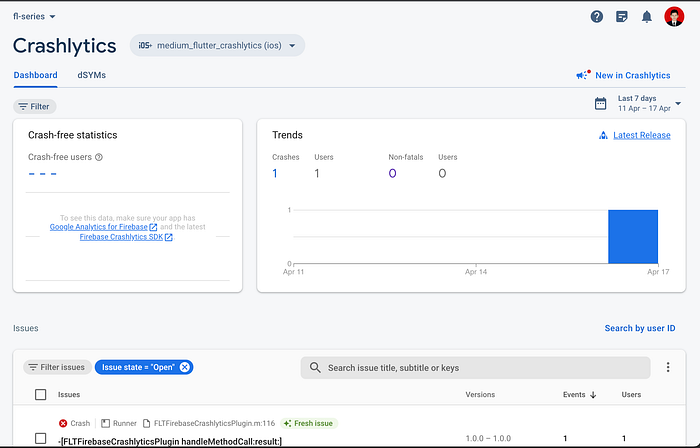This screenshot has height=448, width=700.
Task: Expand the fl-series project dropdown
Action: point(34,17)
